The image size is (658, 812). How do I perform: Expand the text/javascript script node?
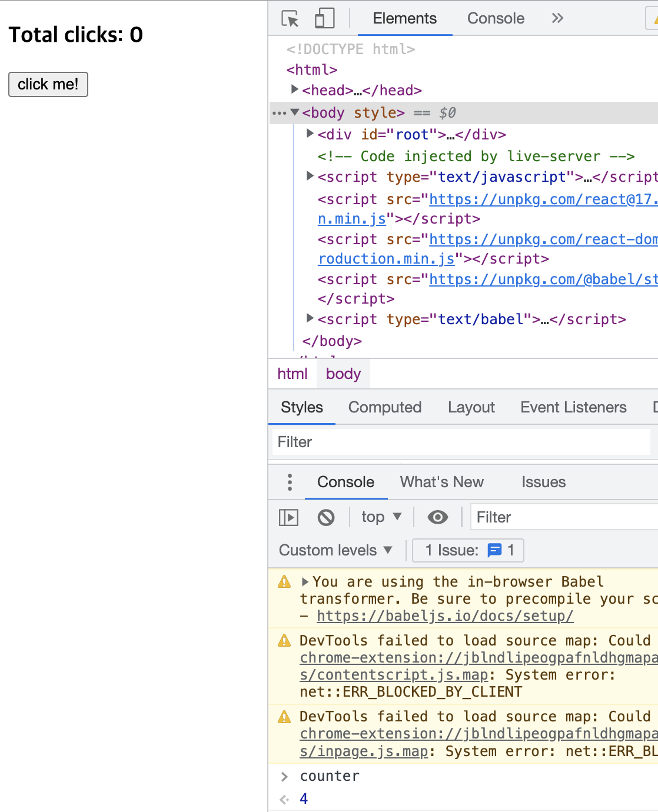310,176
